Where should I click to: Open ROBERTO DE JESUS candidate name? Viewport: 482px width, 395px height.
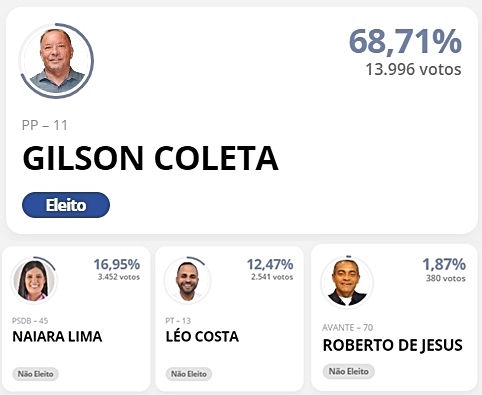tap(392, 345)
